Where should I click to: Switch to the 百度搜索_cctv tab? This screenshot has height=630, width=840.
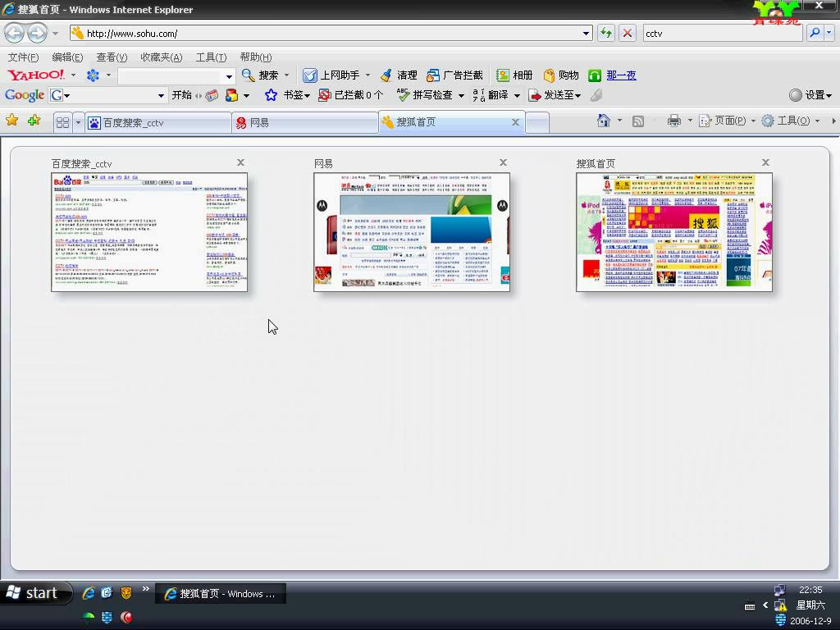coord(158,123)
